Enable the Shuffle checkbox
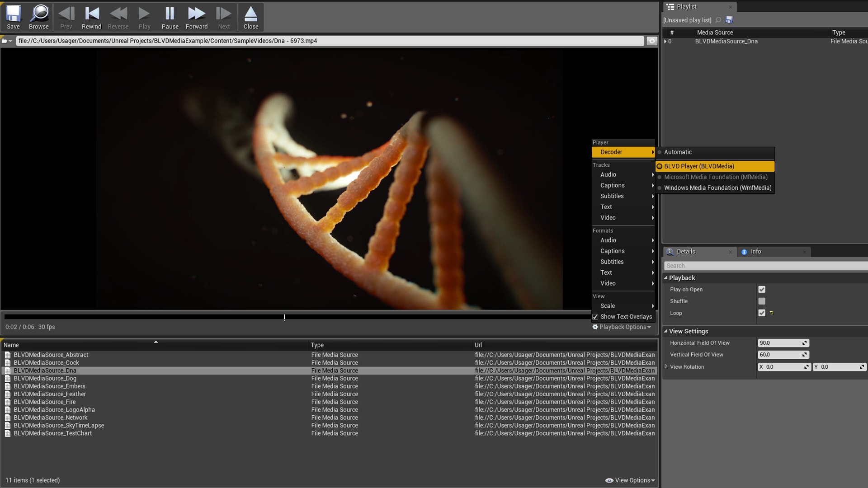The width and height of the screenshot is (868, 488). pyautogui.click(x=762, y=301)
